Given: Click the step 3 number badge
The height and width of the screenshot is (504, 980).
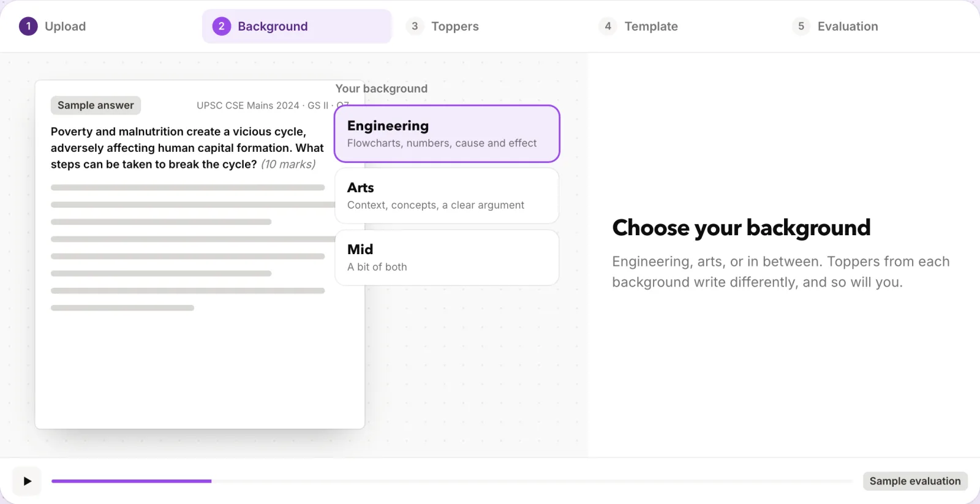Looking at the screenshot, I should [415, 26].
